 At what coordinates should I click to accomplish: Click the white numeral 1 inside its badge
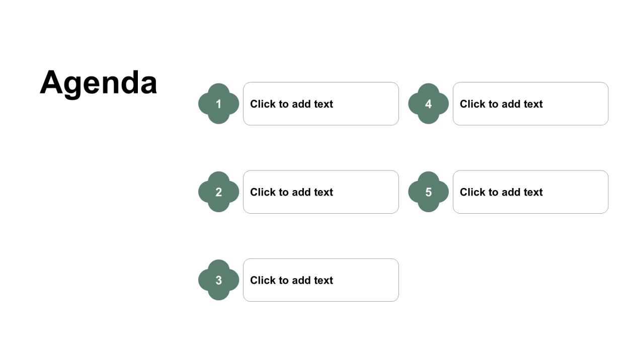218,104
